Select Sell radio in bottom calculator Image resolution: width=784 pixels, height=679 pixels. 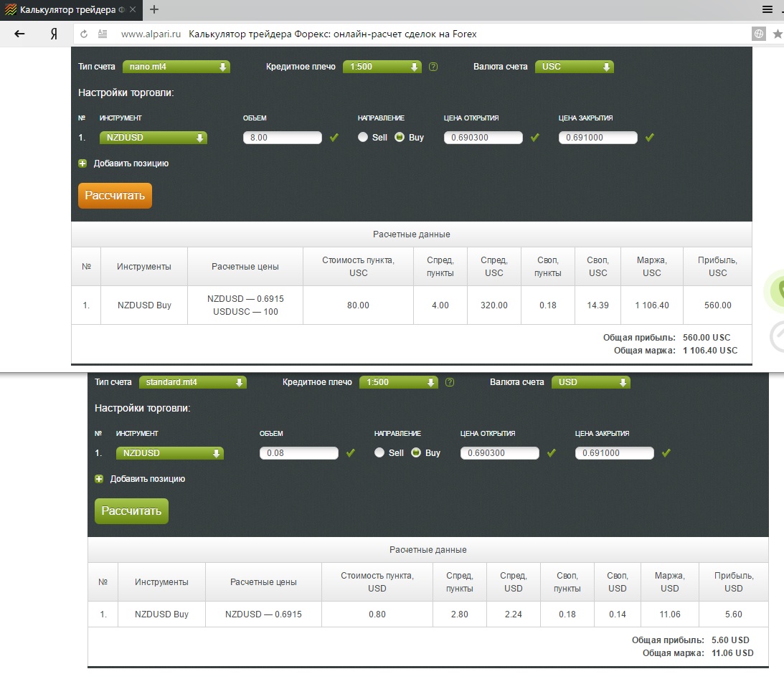[379, 452]
